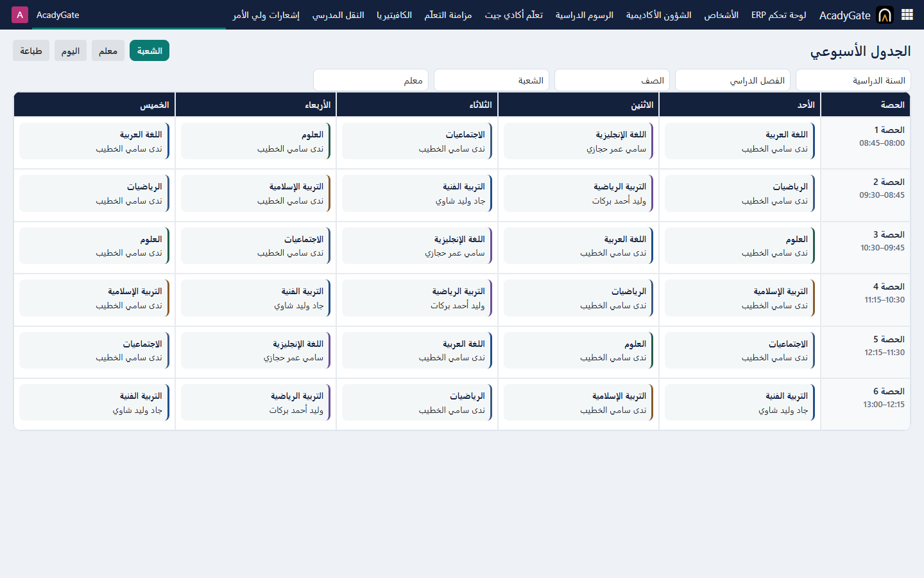Switch to the الشعبة view

coord(150,51)
